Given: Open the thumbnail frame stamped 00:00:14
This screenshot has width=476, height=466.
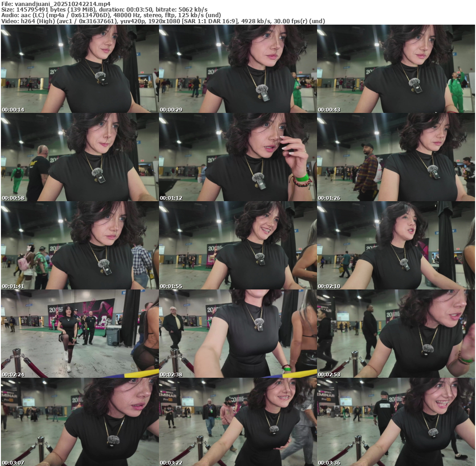Looking at the screenshot, I should click(x=79, y=69).
